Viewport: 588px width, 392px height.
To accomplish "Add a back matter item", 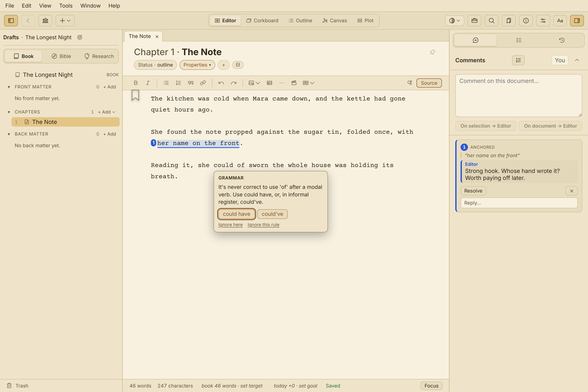I will point(109,134).
